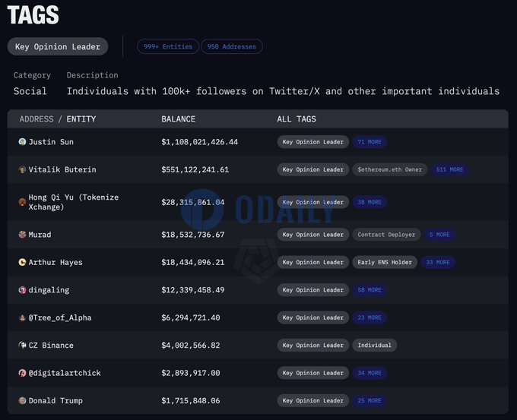Screen dimensions: 517x420
Task: Click balance $1,108,021,426.44
Action: point(199,142)
